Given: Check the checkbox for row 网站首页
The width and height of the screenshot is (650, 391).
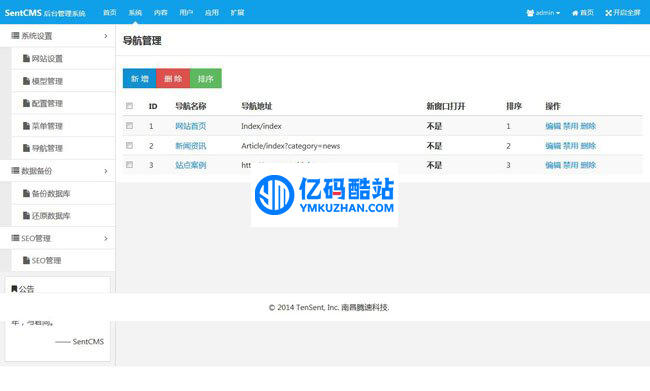Looking at the screenshot, I should [129, 126].
